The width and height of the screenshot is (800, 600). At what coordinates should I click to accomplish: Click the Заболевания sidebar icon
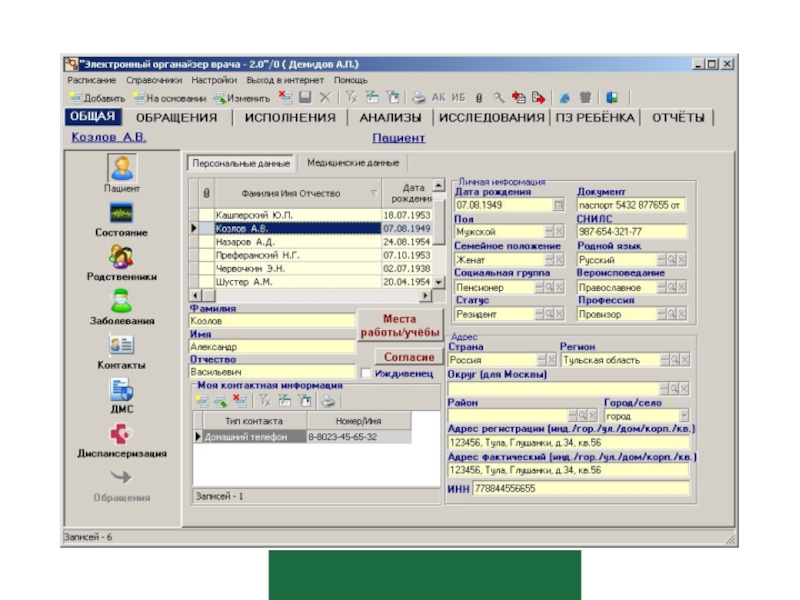121,301
